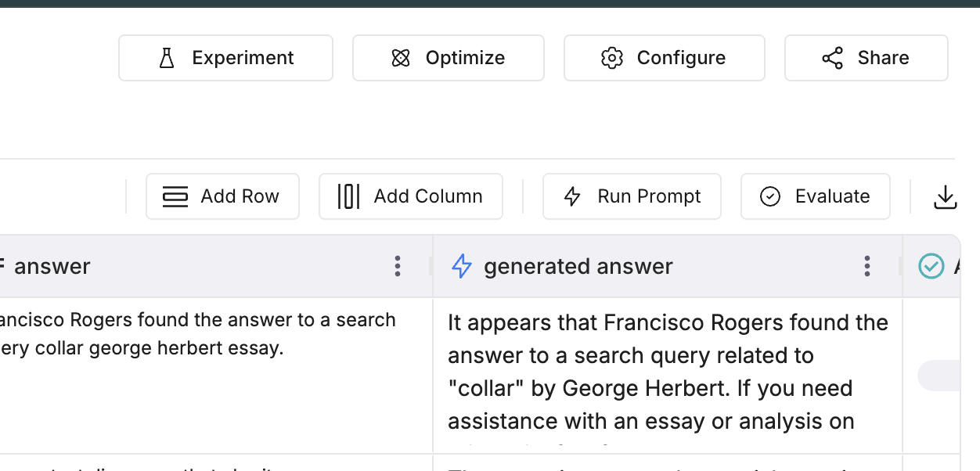Click the Experiment flask button
Image resolution: width=980 pixels, height=471 pixels.
[225, 58]
